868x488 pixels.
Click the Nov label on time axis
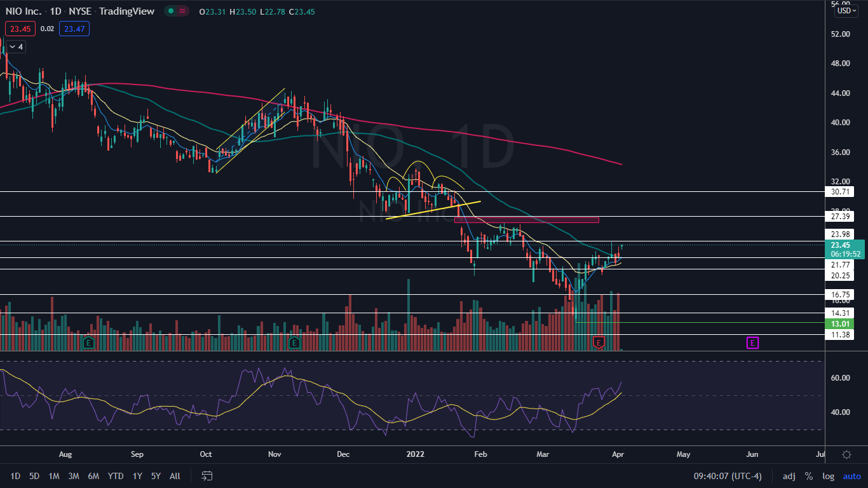coord(275,455)
